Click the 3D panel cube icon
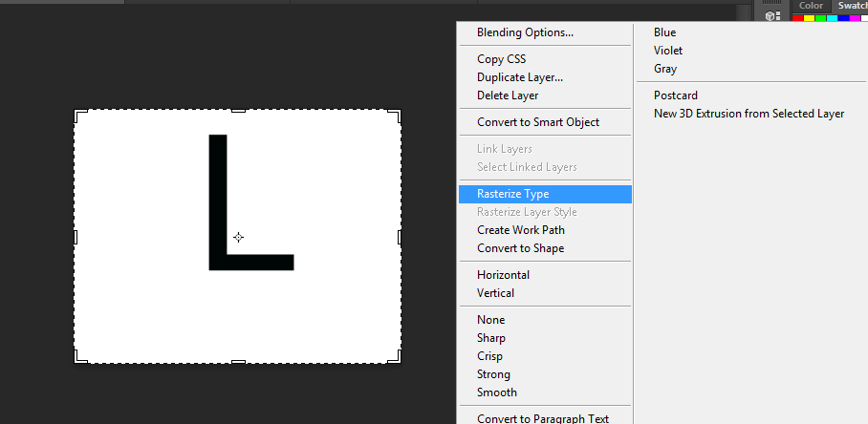Image resolution: width=868 pixels, height=424 pixels. 771,16
